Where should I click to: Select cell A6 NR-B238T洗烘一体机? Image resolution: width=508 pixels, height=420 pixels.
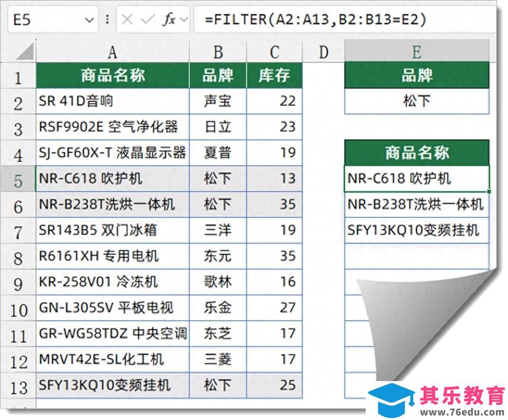click(x=112, y=205)
